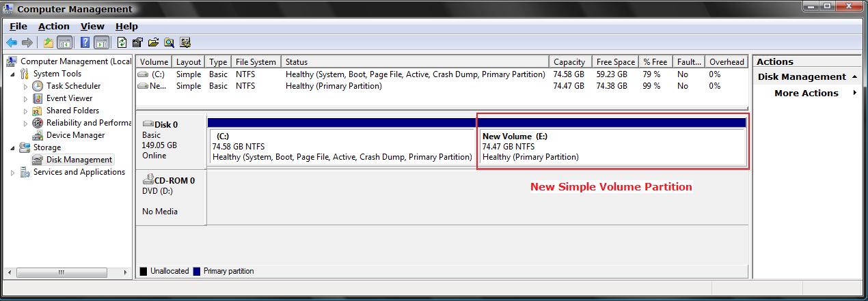Open the More Actions submenu arrow
Image resolution: width=868 pixels, height=301 pixels.
coord(855,93)
